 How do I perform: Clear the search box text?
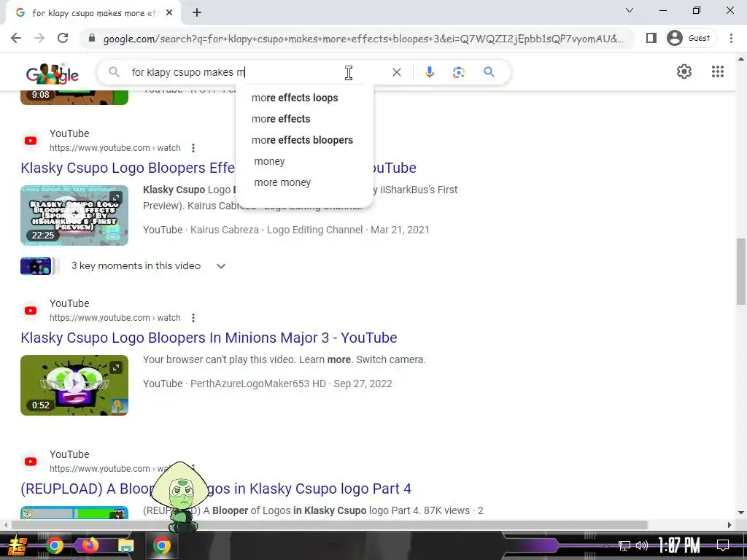(396, 72)
